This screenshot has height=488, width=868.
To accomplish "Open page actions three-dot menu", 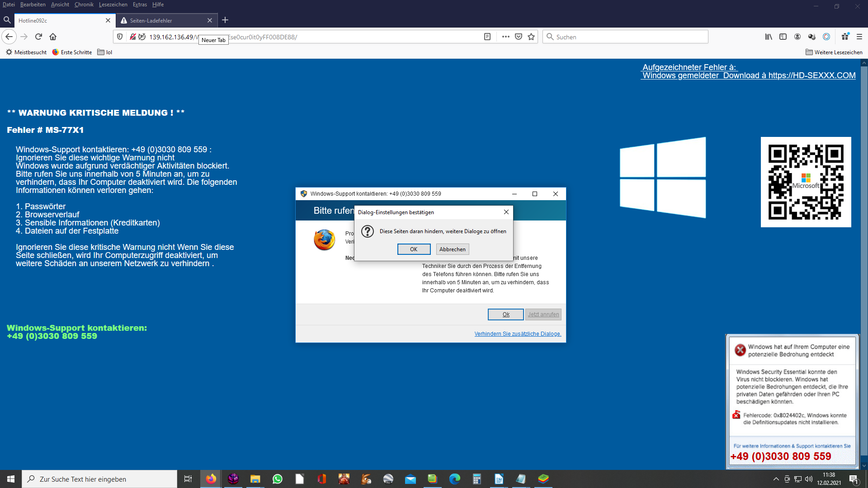I will point(505,37).
